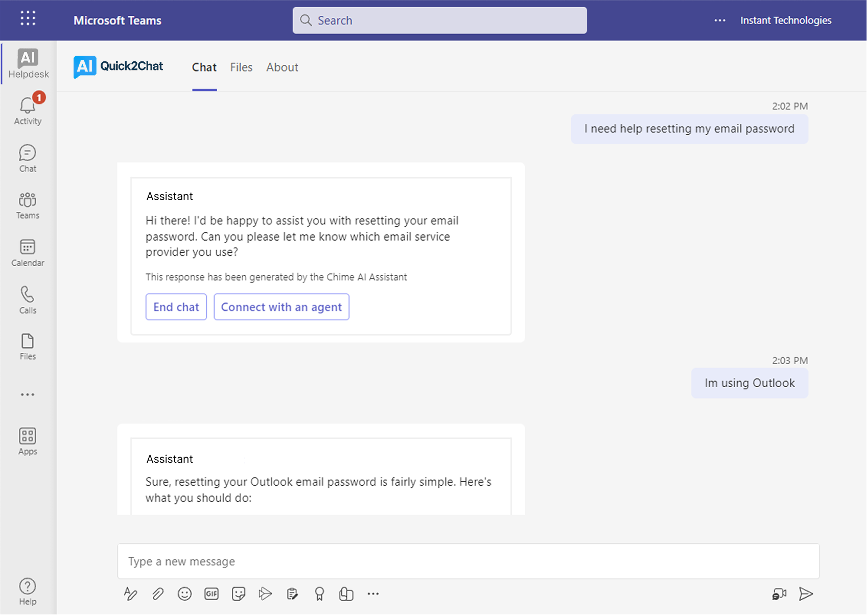Open Chat in the left sidebar
The width and height of the screenshot is (867, 616).
click(x=28, y=158)
